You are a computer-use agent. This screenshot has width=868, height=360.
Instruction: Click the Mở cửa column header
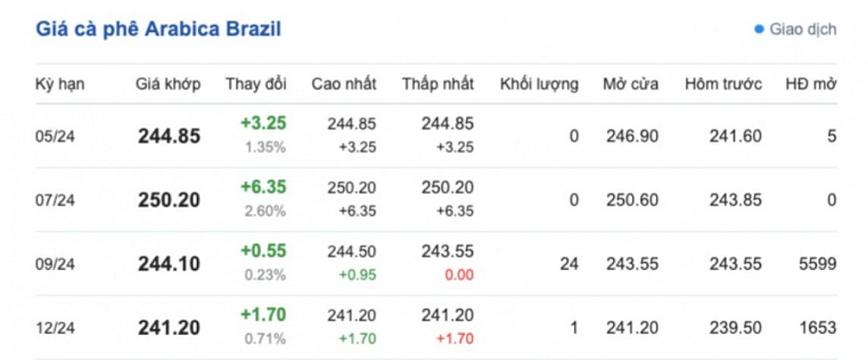631,84
